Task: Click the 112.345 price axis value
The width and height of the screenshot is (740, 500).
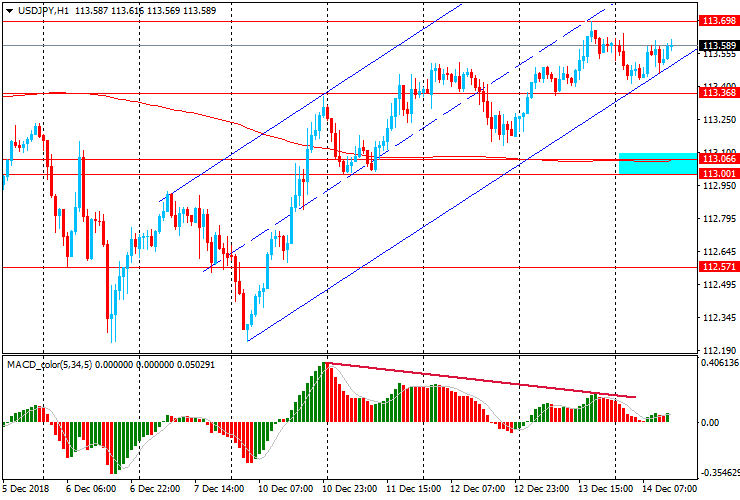Action: (x=719, y=318)
